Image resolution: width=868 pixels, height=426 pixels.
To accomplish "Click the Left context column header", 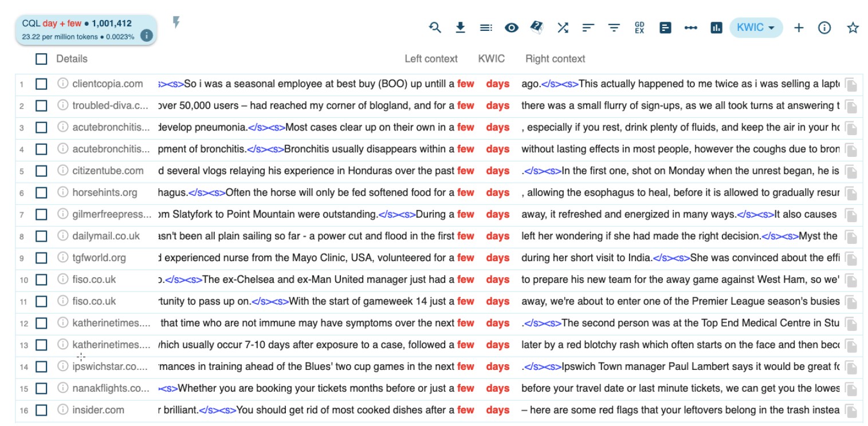I will [431, 59].
